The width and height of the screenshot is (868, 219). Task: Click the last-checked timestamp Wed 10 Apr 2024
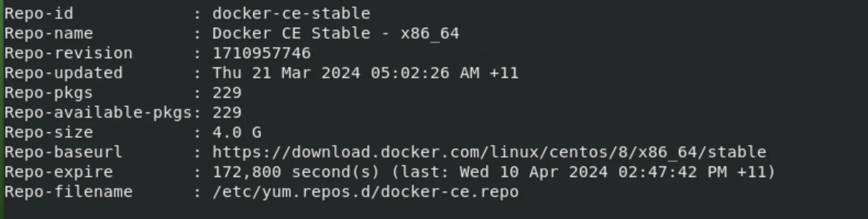534,172
